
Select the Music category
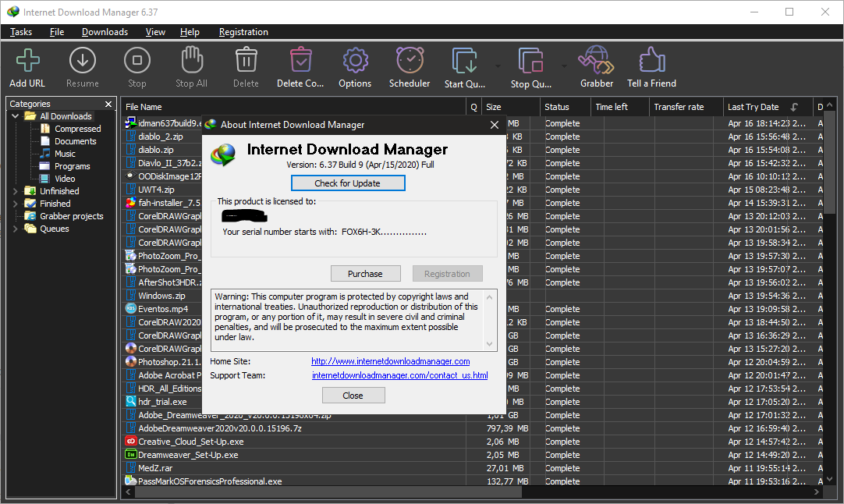(x=59, y=154)
